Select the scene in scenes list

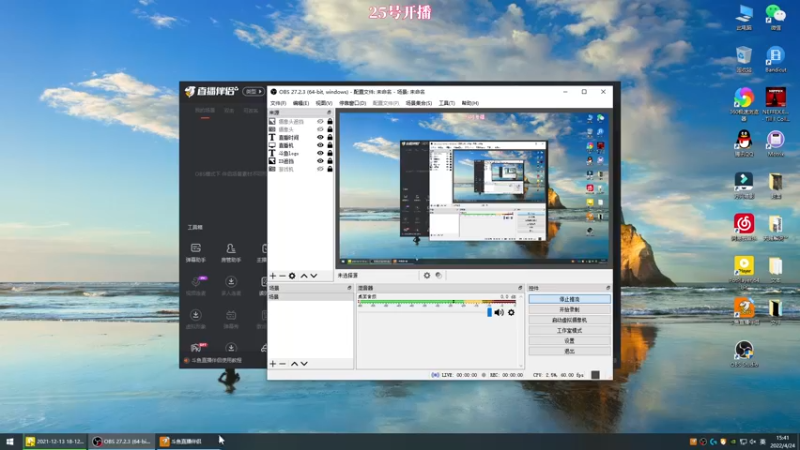(x=310, y=296)
